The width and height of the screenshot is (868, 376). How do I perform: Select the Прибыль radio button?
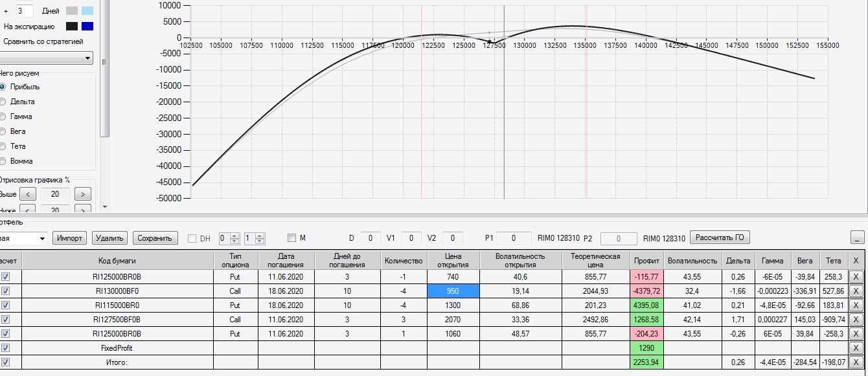point(3,87)
